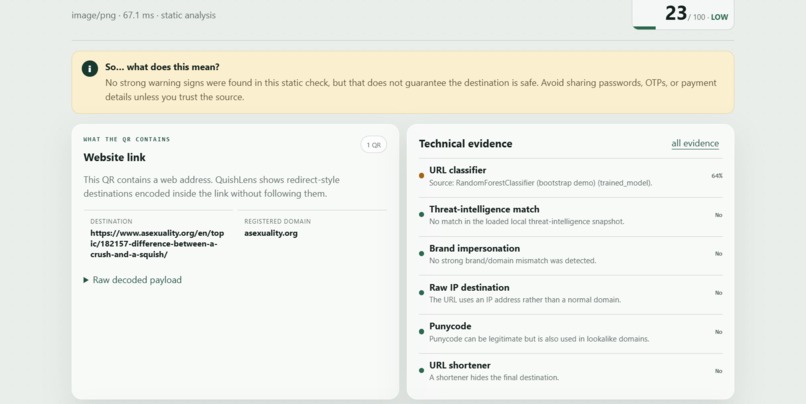The height and width of the screenshot is (404, 806).
Task: Click the green dot next to Threat-intelligence match
Action: click(422, 215)
